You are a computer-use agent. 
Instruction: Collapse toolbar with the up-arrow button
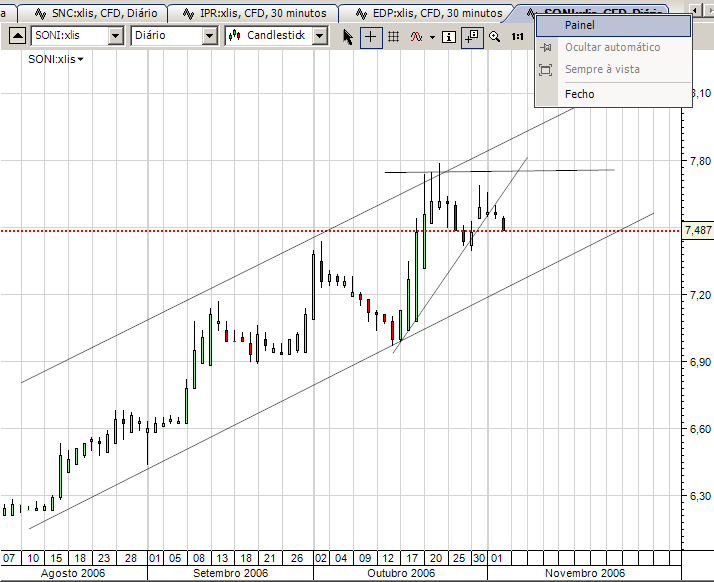click(17, 36)
